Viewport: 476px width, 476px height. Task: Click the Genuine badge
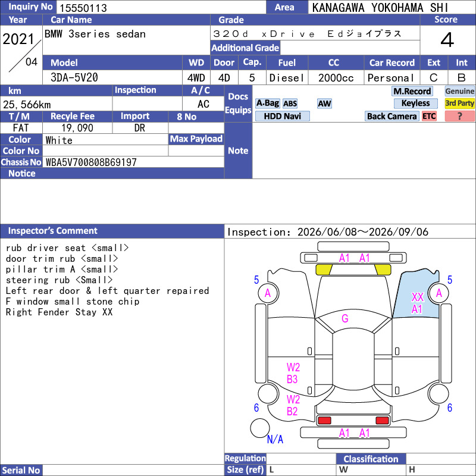[459, 91]
